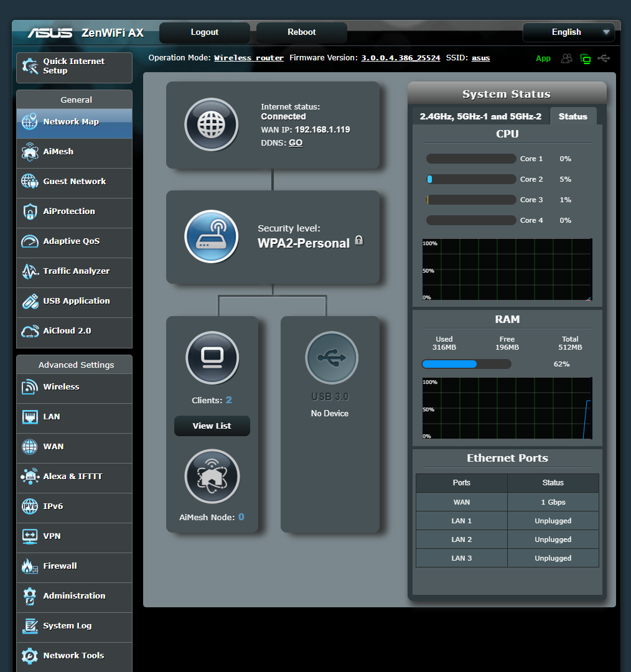Screen dimensions: 631x672
Task: Click the CPU usage graph
Action: (x=507, y=269)
